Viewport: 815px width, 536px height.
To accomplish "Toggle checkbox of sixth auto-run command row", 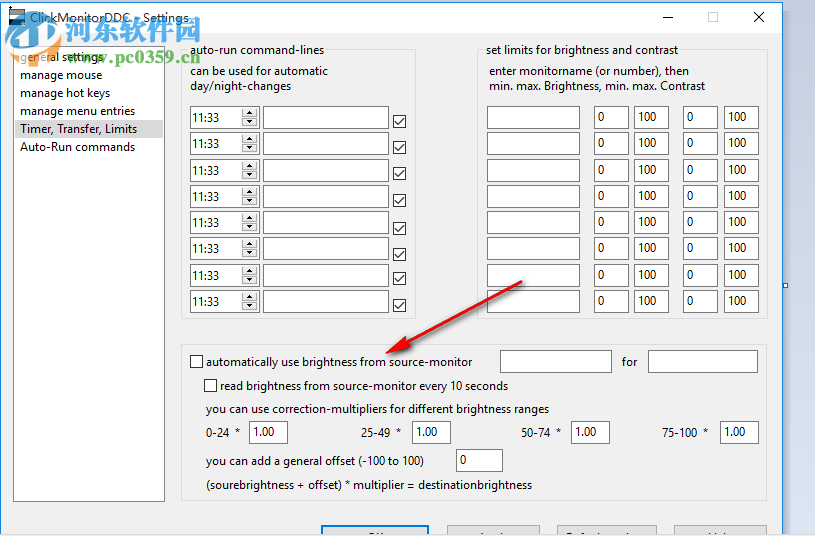I will point(399,254).
